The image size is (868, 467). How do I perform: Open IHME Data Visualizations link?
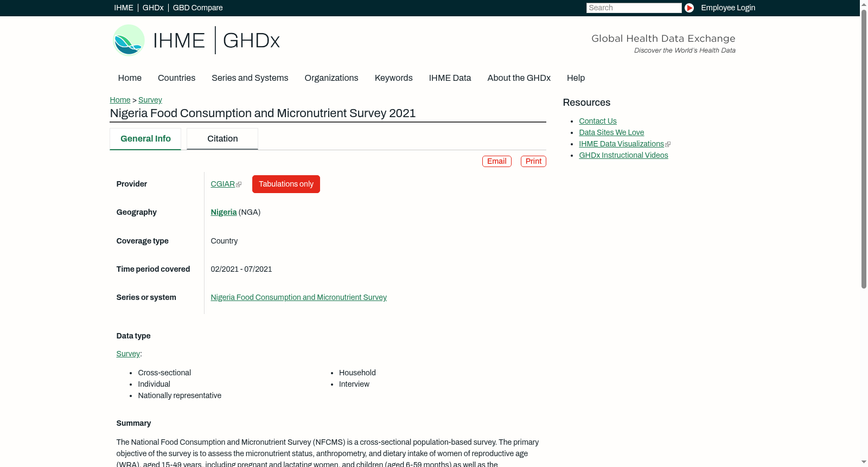[621, 144]
